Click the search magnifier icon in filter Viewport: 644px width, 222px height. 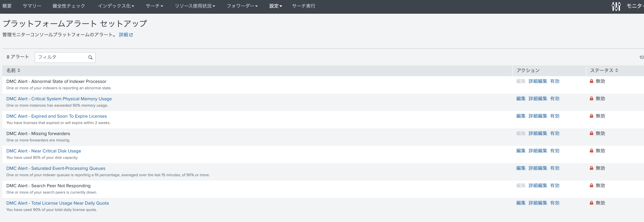[x=90, y=58]
